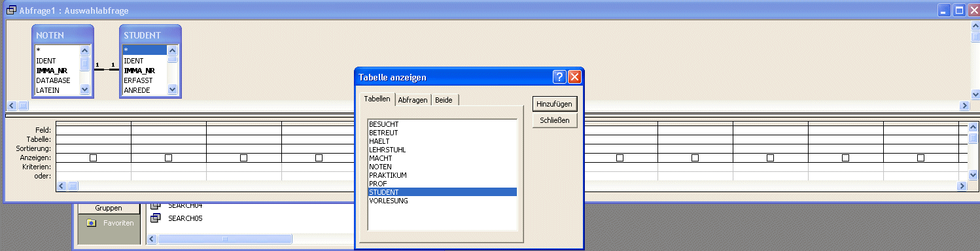Click the Abfrage1 window title icon

[11, 10]
